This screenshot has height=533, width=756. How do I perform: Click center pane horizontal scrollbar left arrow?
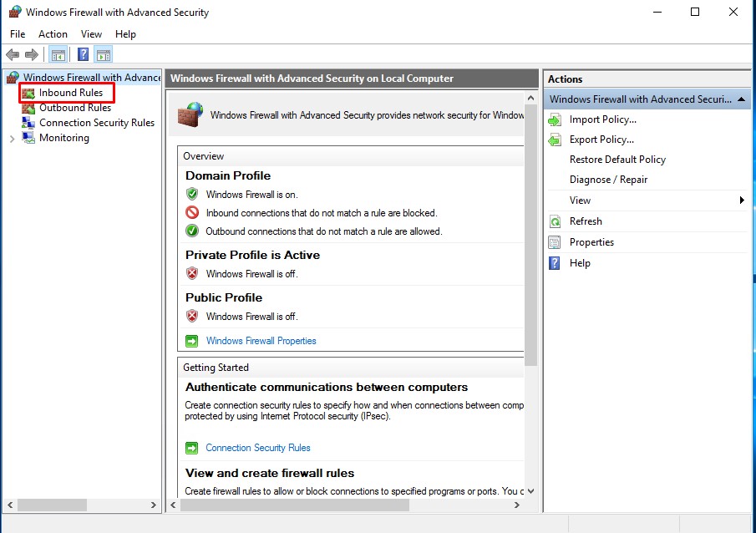[x=174, y=505]
